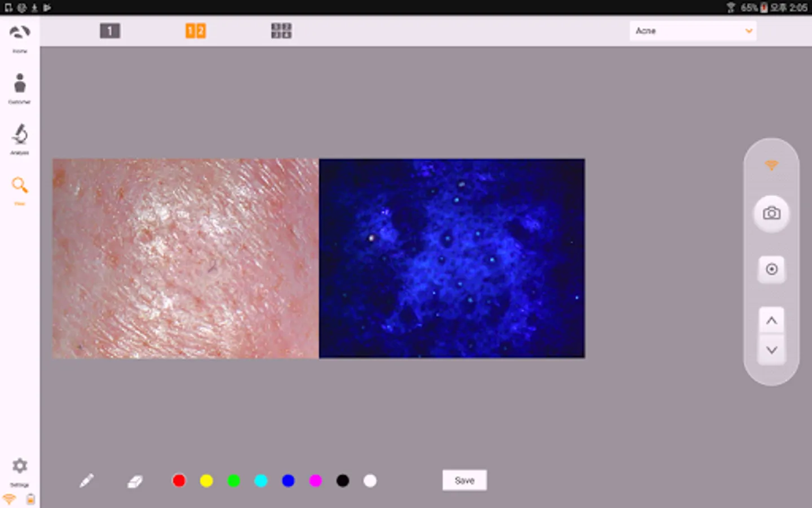Pick the green color swatch
Screen dimensions: 812x508
(233, 480)
